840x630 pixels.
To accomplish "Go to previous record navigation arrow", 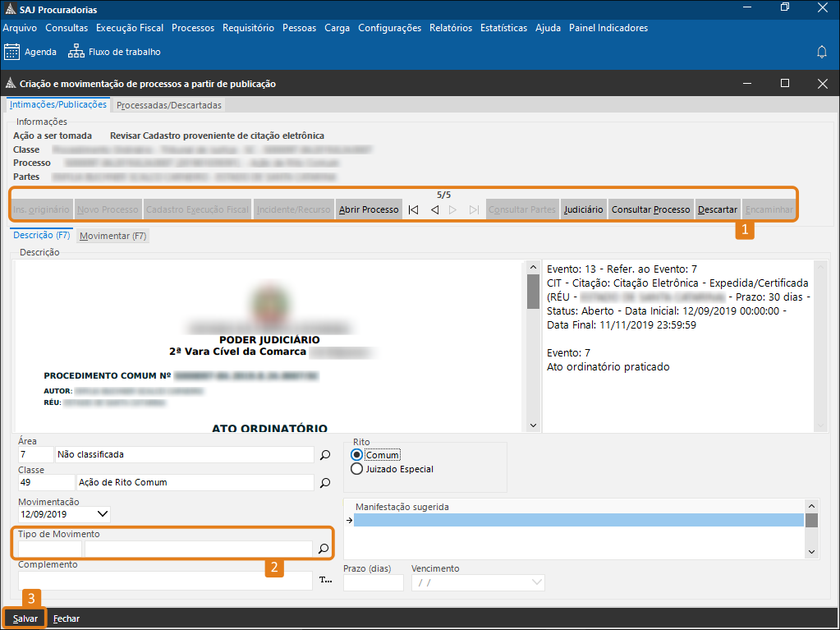I will pos(434,209).
